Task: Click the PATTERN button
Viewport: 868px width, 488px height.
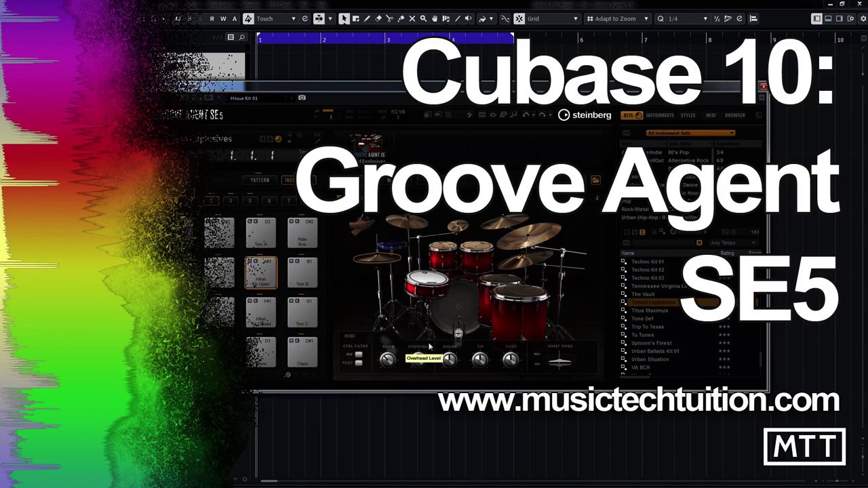Action: 260,180
